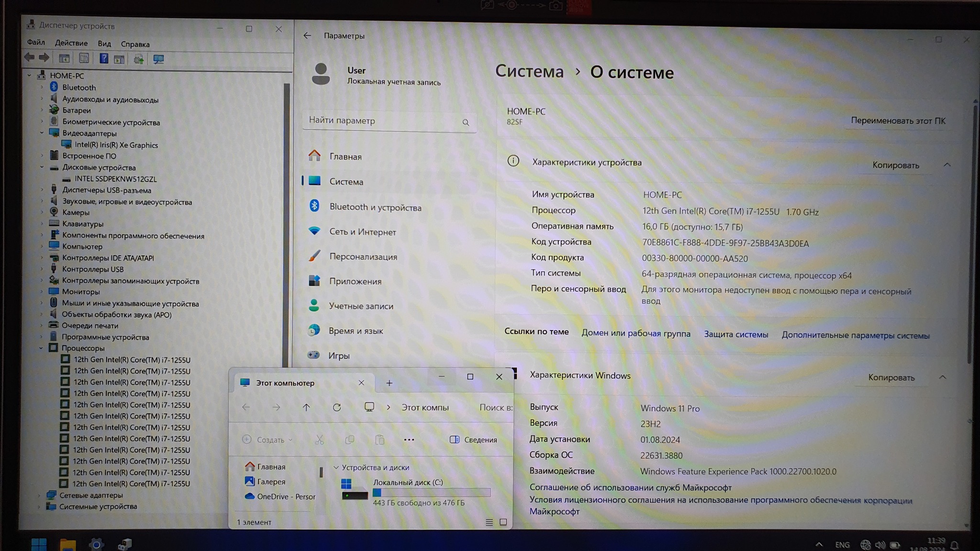Viewport: 980px width, 551px height.
Task: Click Локальный диск (C:) usage bar
Action: [x=431, y=493]
